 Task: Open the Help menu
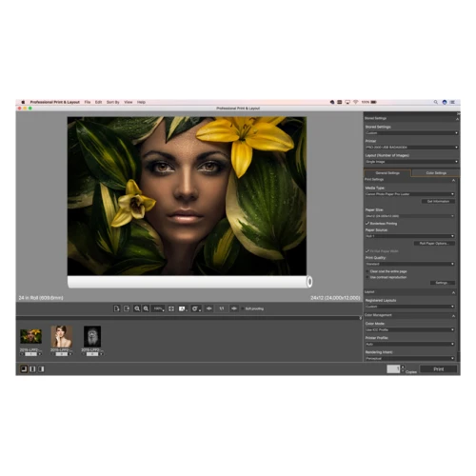point(141,102)
